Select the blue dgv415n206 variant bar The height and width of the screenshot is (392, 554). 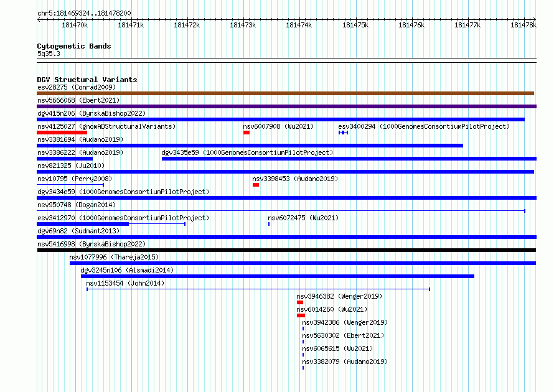click(281, 119)
